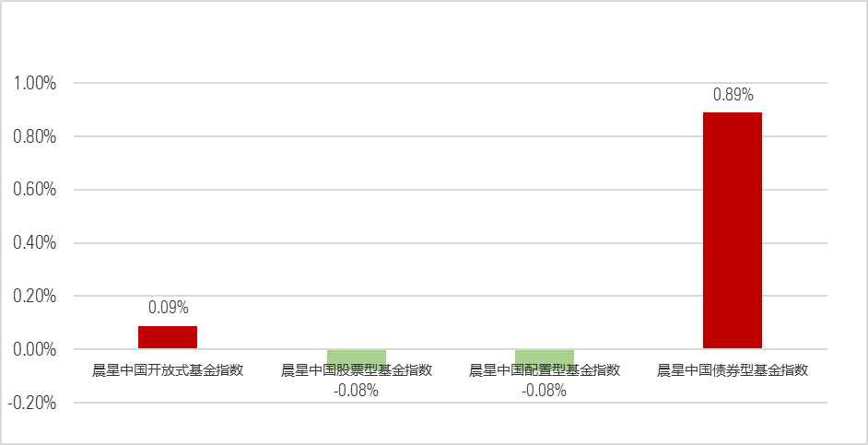The height and width of the screenshot is (445, 868).
Task: Click the 晨星中国债券型基金指数 category label
Action: (x=733, y=371)
